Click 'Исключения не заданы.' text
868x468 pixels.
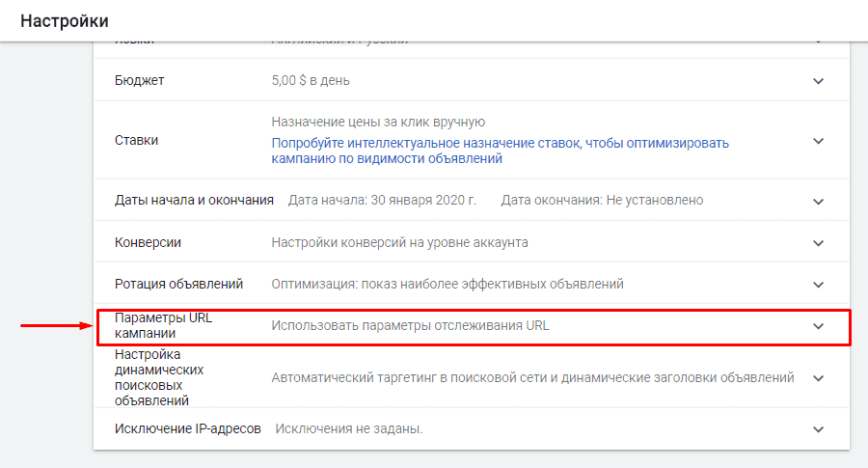[x=349, y=427]
